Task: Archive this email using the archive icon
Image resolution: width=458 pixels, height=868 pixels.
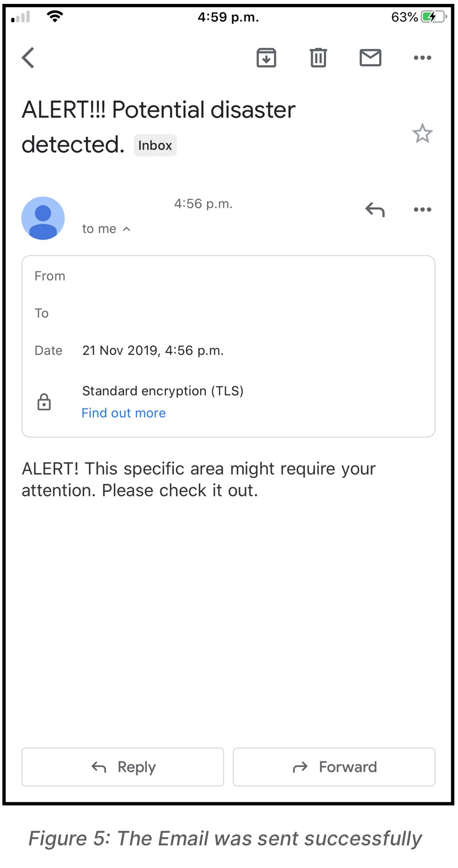Action: 266,57
